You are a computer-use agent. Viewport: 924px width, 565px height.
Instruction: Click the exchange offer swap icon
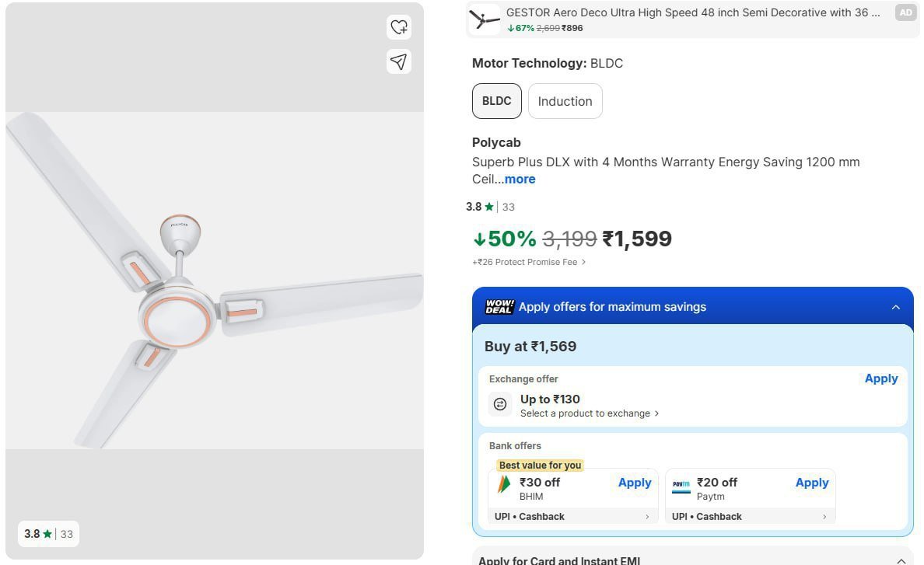coord(500,404)
